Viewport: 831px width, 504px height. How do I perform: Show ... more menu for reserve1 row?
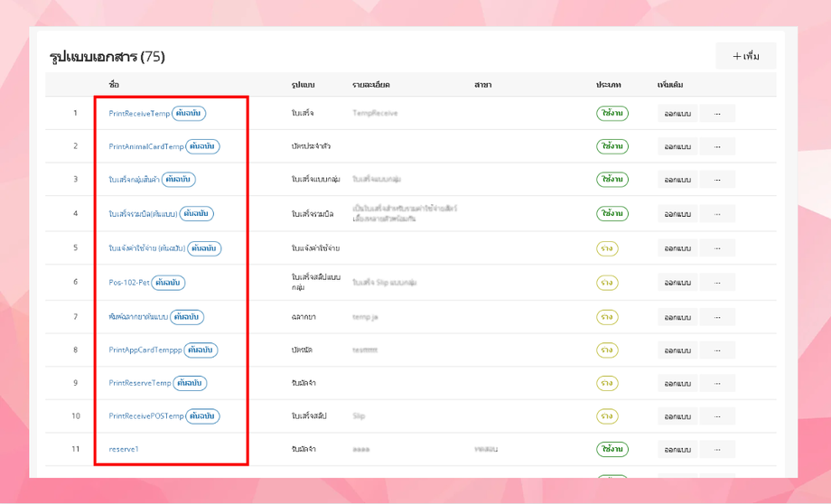coord(717,449)
